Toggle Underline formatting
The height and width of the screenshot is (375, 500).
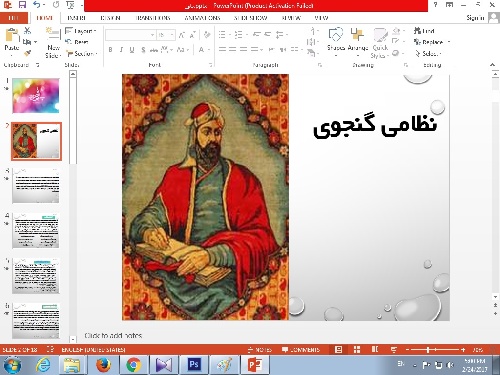tap(132, 50)
